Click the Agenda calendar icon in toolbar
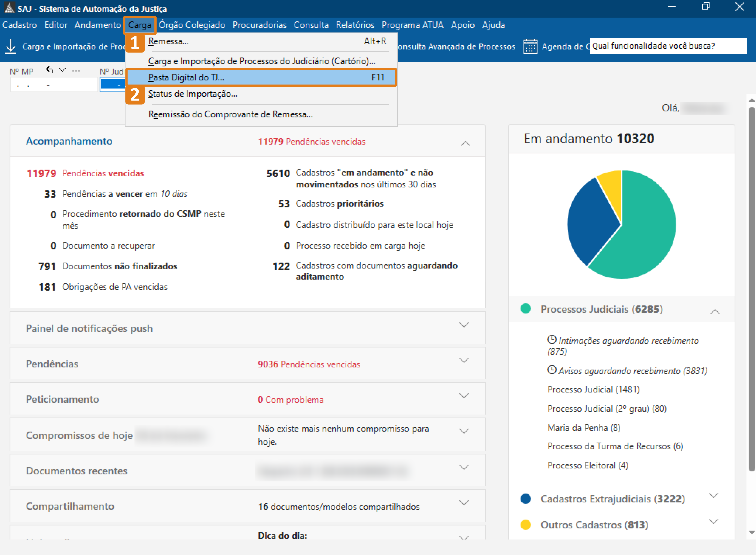This screenshot has width=756, height=555. point(530,46)
